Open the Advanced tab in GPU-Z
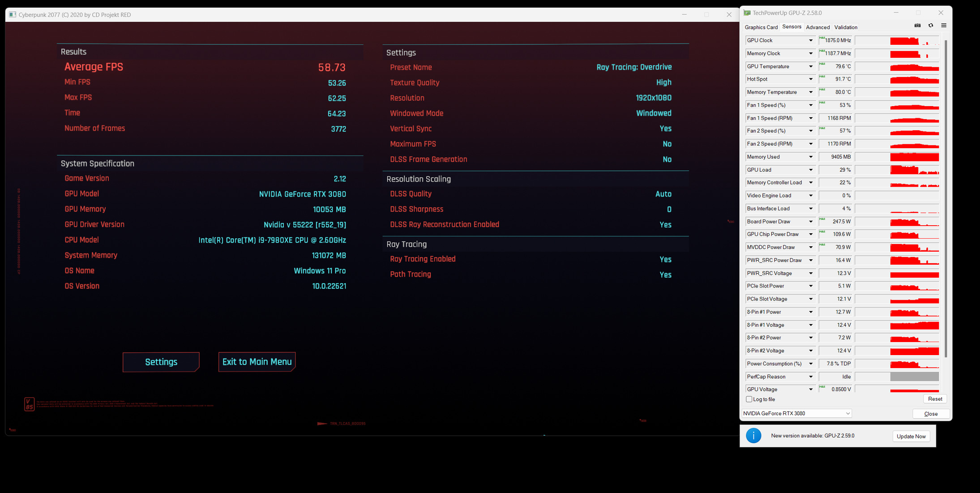The height and width of the screenshot is (493, 980). pyautogui.click(x=817, y=27)
